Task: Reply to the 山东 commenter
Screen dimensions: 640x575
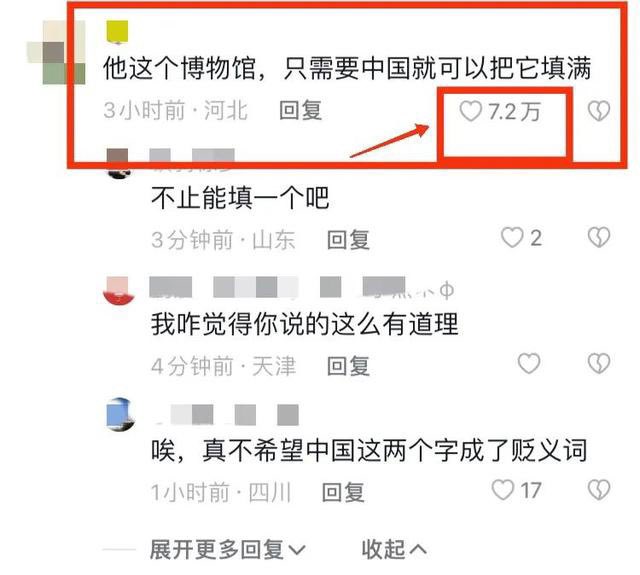Action: (x=348, y=240)
